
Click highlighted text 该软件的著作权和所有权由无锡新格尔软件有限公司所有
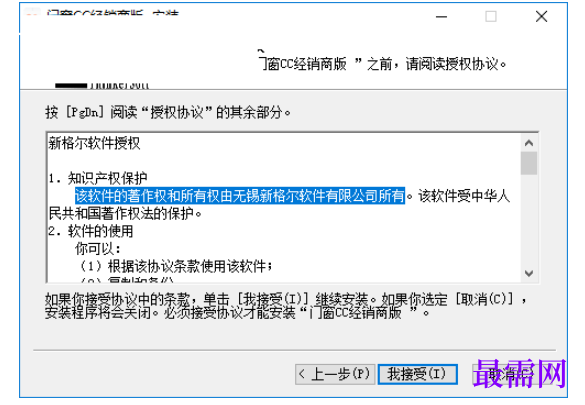pos(240,195)
